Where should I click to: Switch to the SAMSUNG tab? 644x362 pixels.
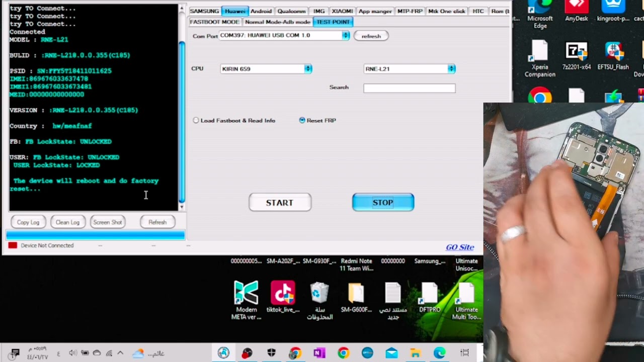(204, 11)
